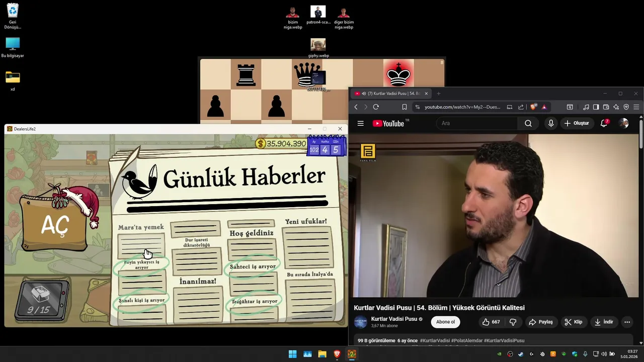
Task: Click the İndir download button
Action: click(x=604, y=322)
